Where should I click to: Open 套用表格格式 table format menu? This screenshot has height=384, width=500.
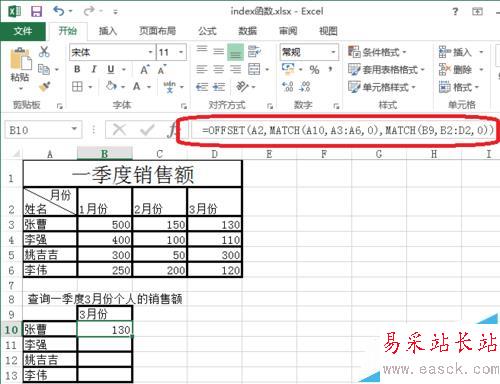pyautogui.click(x=386, y=70)
